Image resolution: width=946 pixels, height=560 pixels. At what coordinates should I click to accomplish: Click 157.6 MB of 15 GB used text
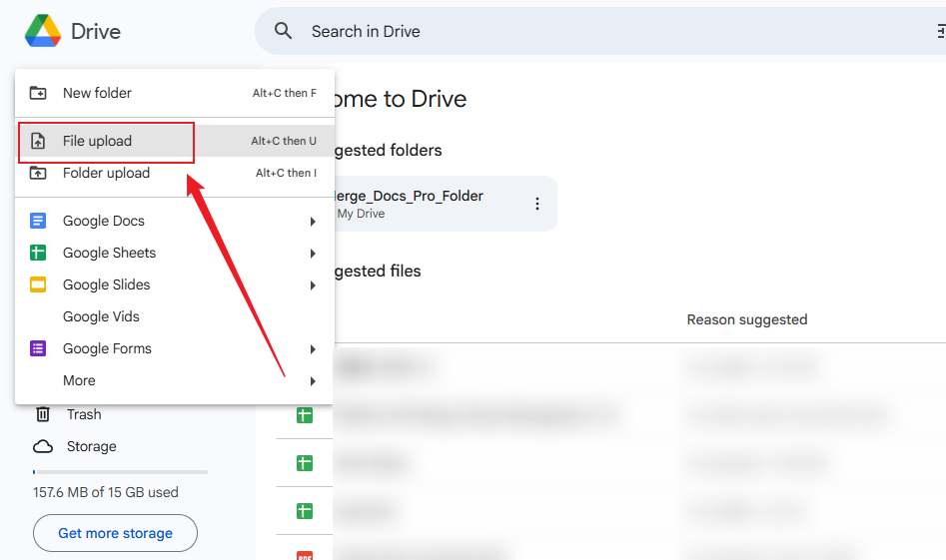click(106, 492)
